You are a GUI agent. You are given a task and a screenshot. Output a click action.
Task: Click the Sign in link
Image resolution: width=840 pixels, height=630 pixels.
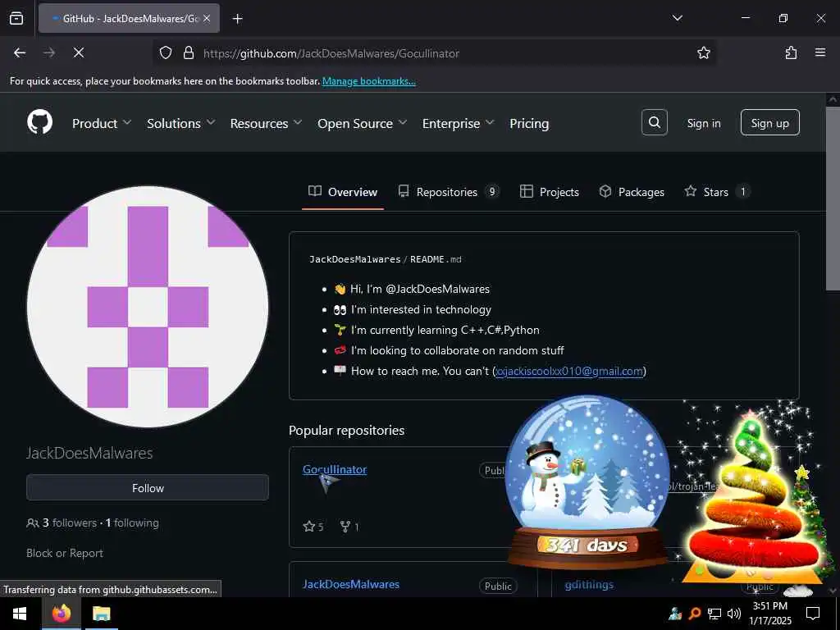click(x=703, y=123)
